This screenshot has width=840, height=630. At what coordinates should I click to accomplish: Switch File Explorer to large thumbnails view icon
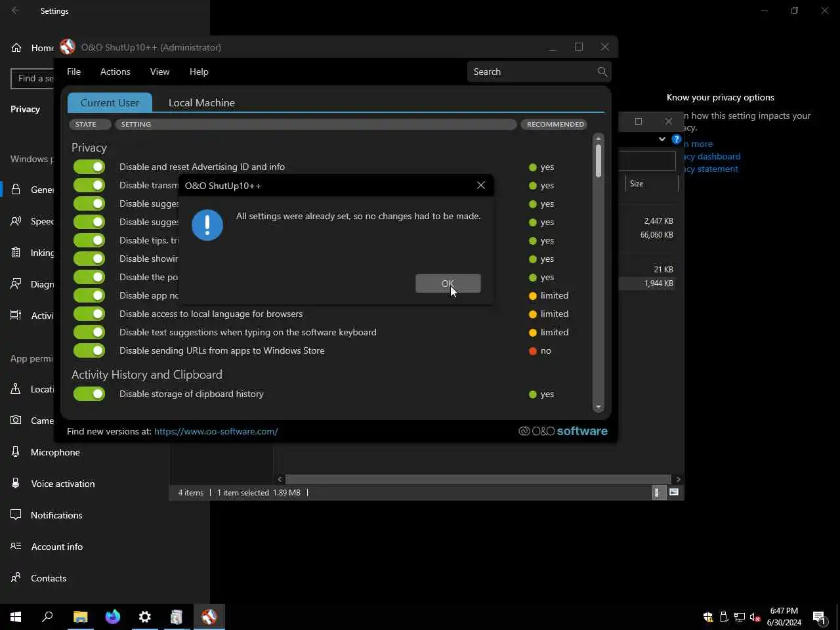674,492
